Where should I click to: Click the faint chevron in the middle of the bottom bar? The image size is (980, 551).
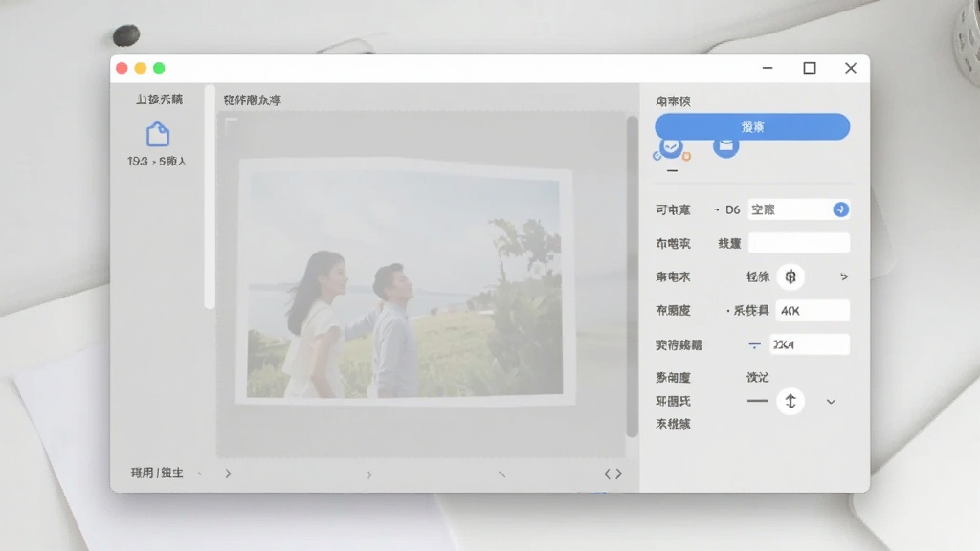tap(369, 474)
